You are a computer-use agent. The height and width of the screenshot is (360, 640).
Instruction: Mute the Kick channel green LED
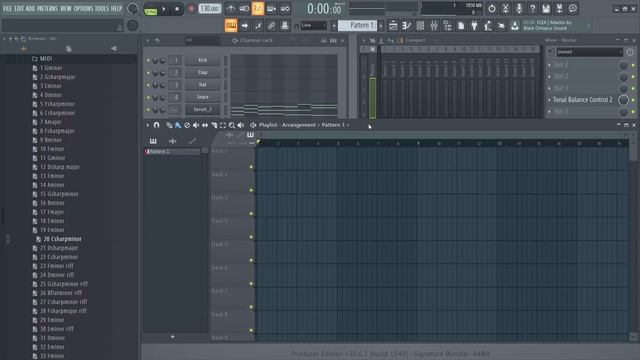pyautogui.click(x=148, y=60)
